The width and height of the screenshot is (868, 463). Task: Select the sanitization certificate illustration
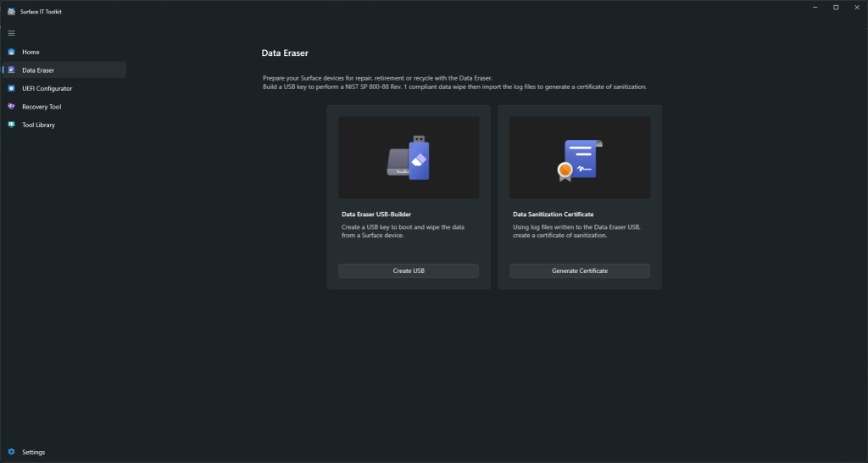(x=580, y=159)
